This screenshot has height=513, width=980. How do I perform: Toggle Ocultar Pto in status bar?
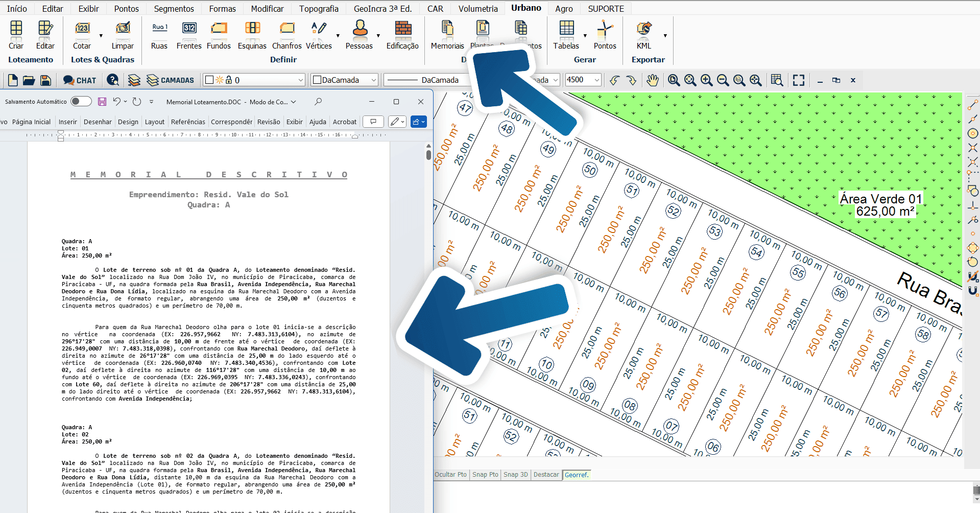point(450,475)
